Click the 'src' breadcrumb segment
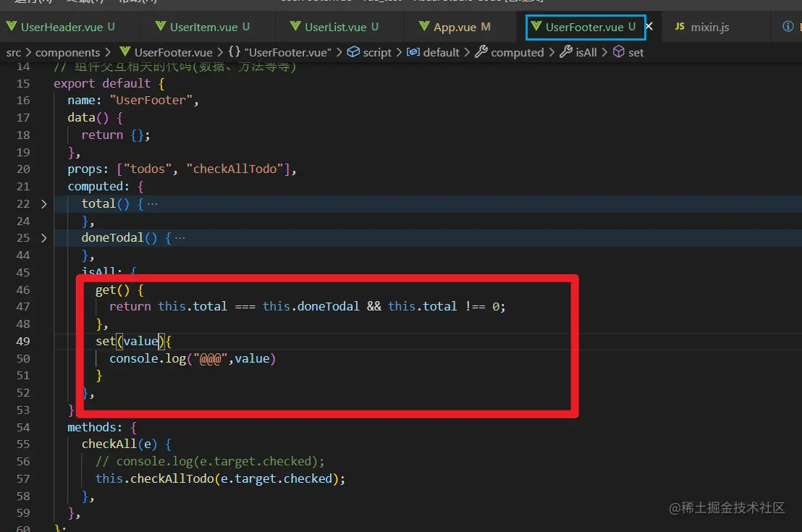Image resolution: width=802 pixels, height=532 pixels. pyautogui.click(x=14, y=53)
